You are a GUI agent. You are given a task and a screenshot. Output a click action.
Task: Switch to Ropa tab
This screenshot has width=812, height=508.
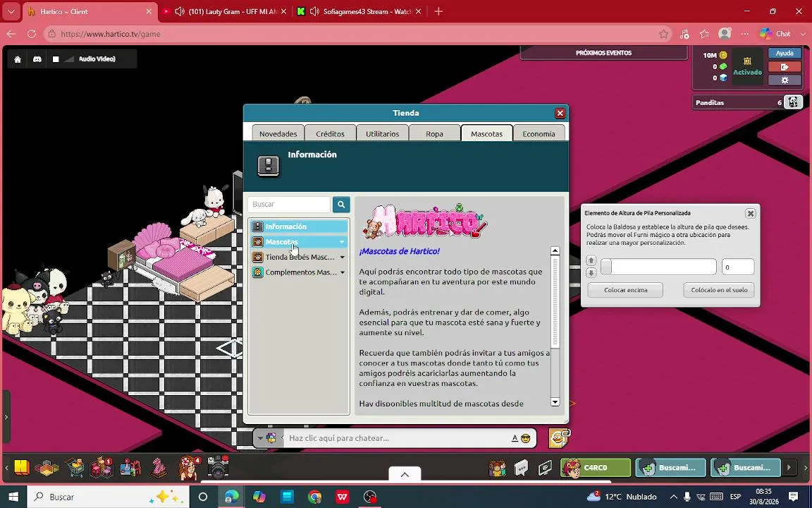tap(434, 134)
